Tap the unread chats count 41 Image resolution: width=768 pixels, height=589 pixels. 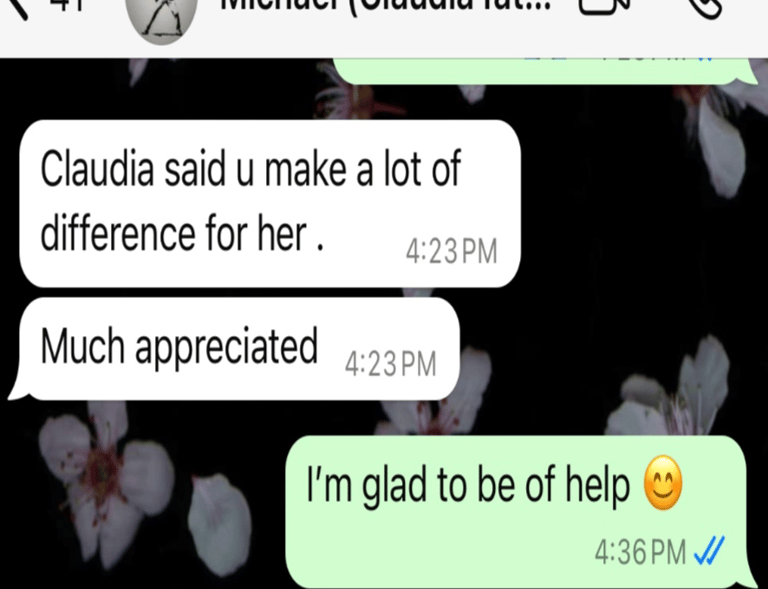coord(65,5)
